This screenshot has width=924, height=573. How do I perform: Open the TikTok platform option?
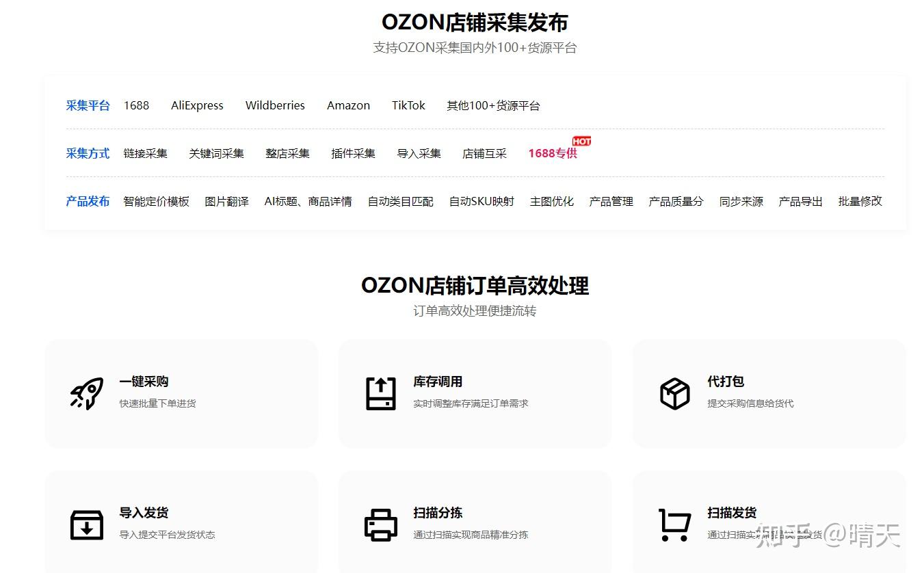408,105
